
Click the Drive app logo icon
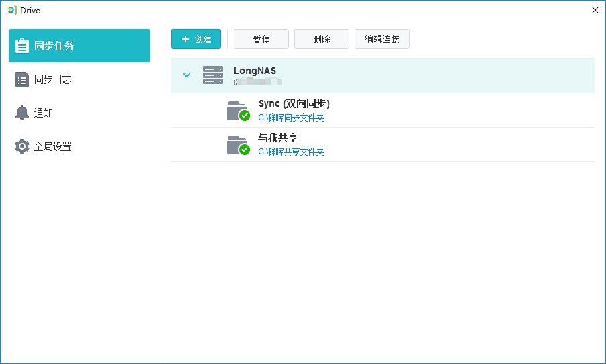pyautogui.click(x=11, y=10)
